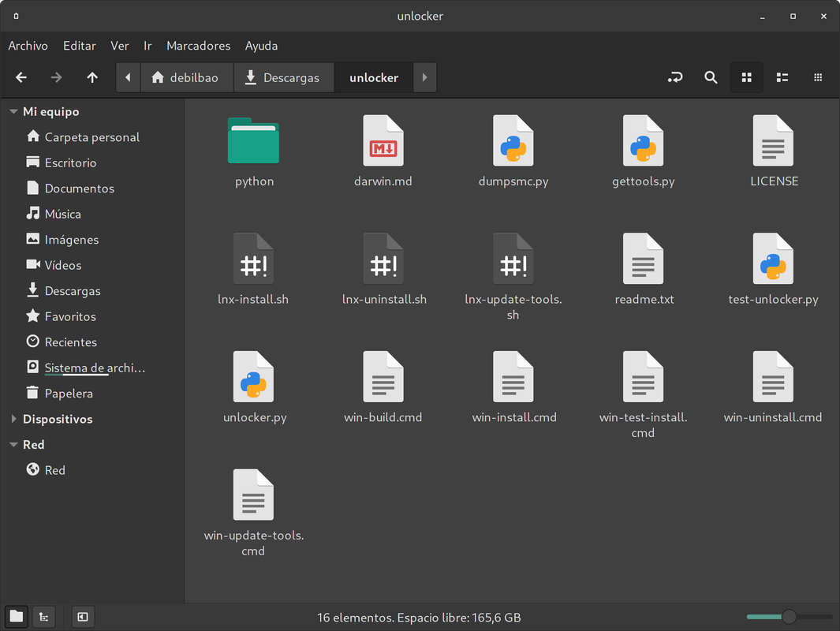
Task: Collapse the Mi equipo section
Action: tap(13, 111)
